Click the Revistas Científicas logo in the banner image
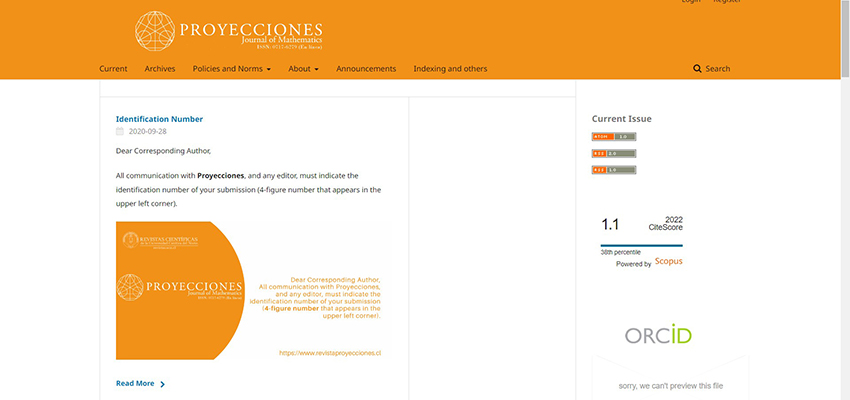Image resolution: width=850 pixels, height=400 pixels. (x=160, y=241)
